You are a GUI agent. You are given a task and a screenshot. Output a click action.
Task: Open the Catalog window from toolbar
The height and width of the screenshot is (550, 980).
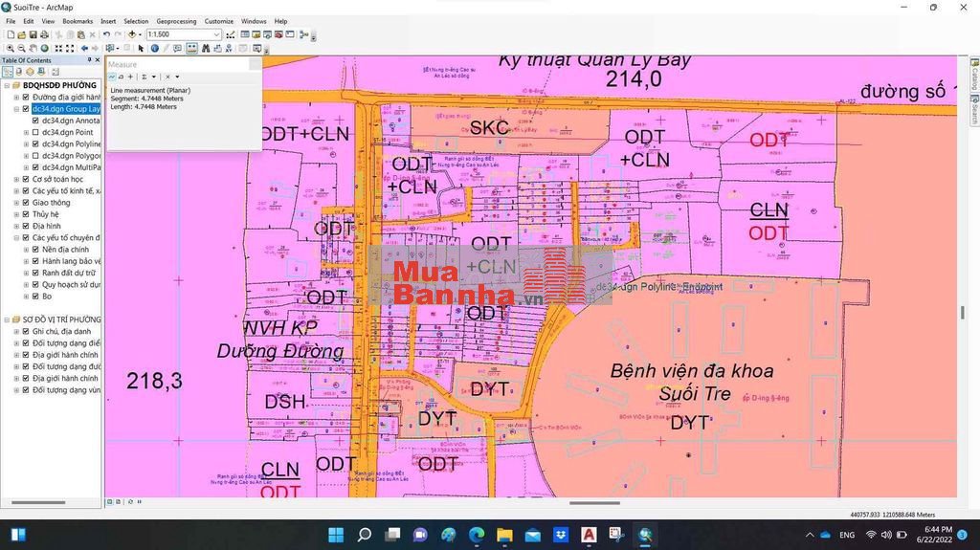pos(256,34)
